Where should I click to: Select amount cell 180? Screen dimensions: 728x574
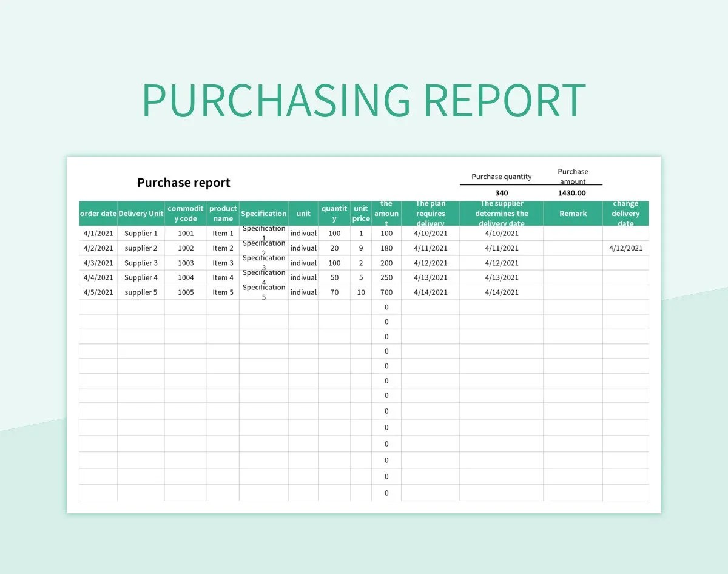click(x=386, y=248)
